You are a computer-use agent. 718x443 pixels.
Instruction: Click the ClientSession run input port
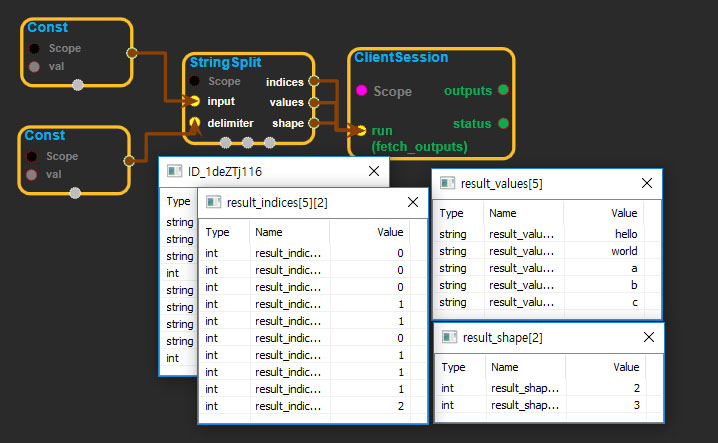[x=362, y=130]
